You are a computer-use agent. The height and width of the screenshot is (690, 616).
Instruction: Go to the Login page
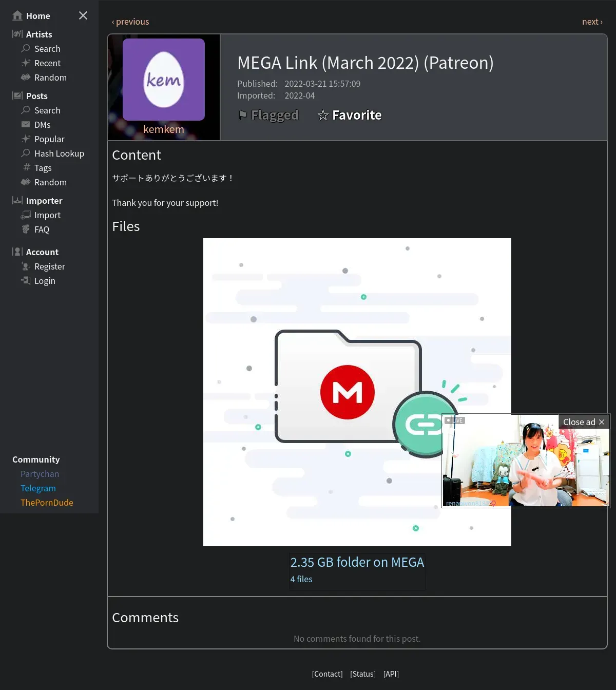pos(45,281)
